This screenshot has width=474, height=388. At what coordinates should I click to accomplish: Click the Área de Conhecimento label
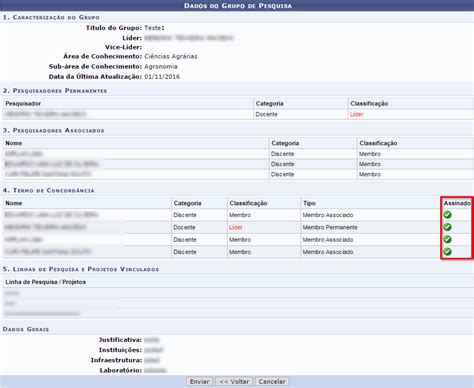[103, 56]
